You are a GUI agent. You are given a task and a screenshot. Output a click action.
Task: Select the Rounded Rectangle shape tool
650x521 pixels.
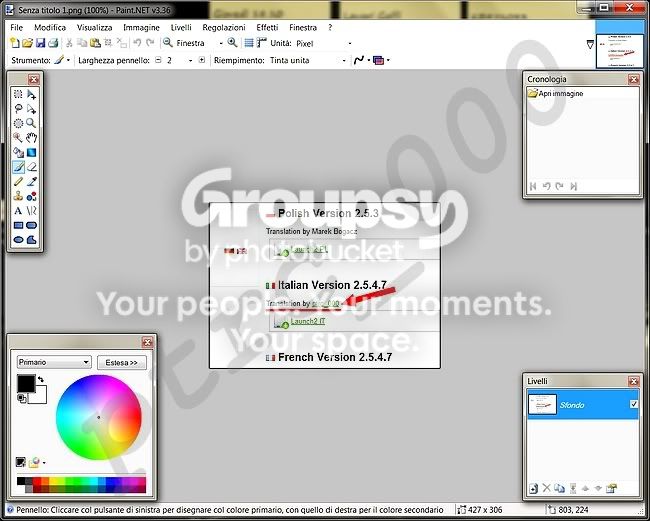[x=32, y=225]
